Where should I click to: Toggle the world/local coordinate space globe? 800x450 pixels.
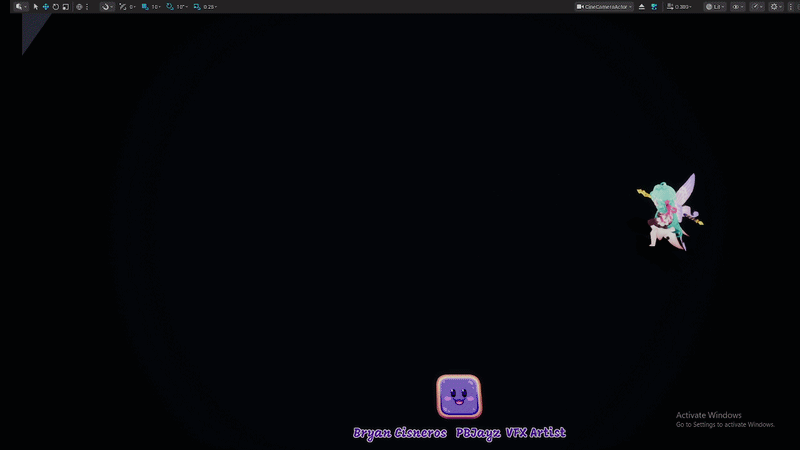point(79,7)
